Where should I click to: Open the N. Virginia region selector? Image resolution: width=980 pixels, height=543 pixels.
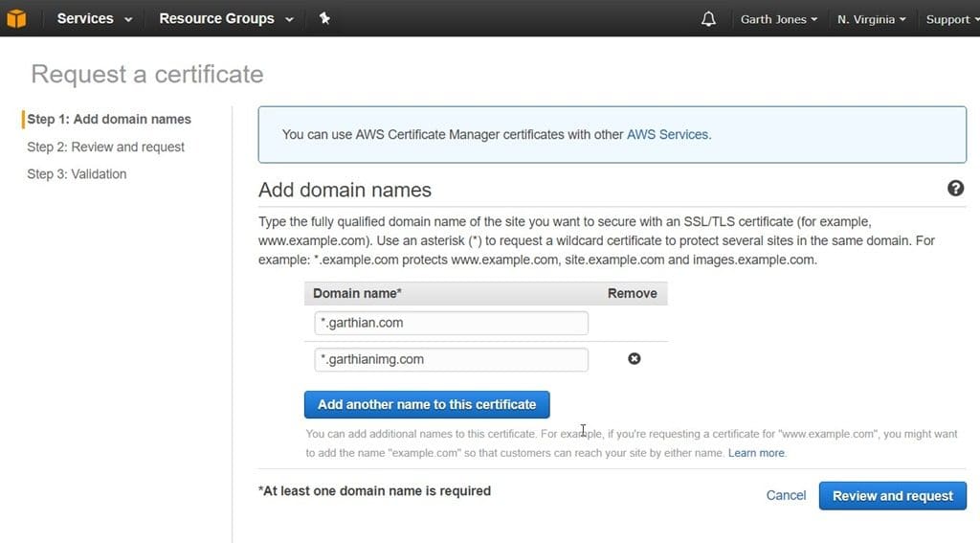click(x=871, y=19)
